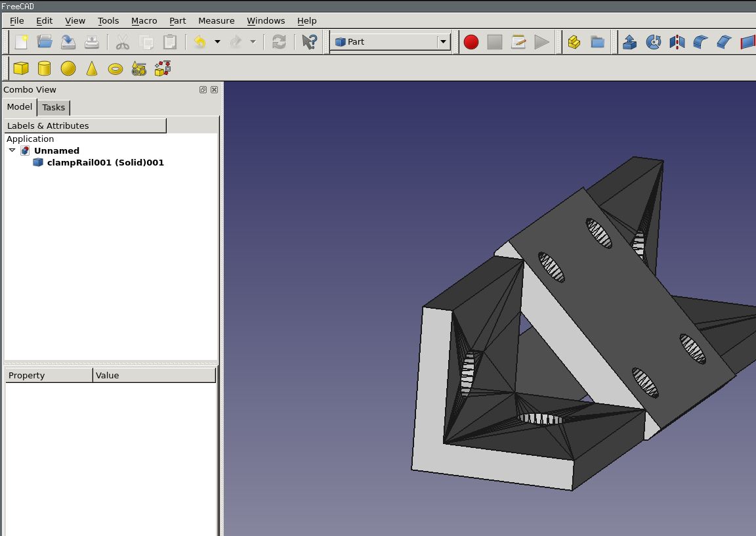Create a cylinder primitive solid

tap(45, 68)
